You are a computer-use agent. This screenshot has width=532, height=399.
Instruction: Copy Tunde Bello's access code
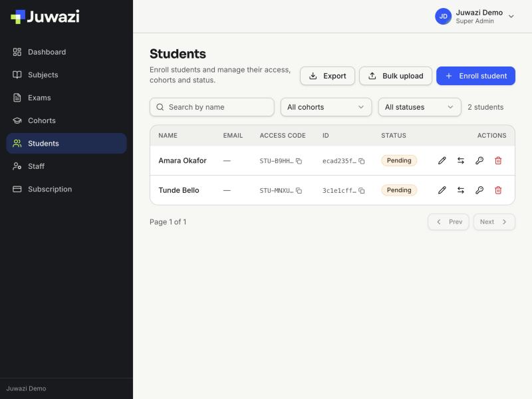coord(299,190)
